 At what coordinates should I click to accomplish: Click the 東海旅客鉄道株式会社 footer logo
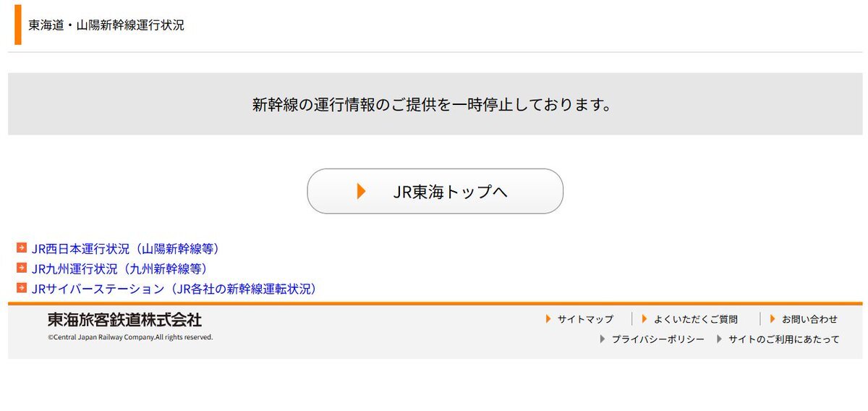[124, 320]
